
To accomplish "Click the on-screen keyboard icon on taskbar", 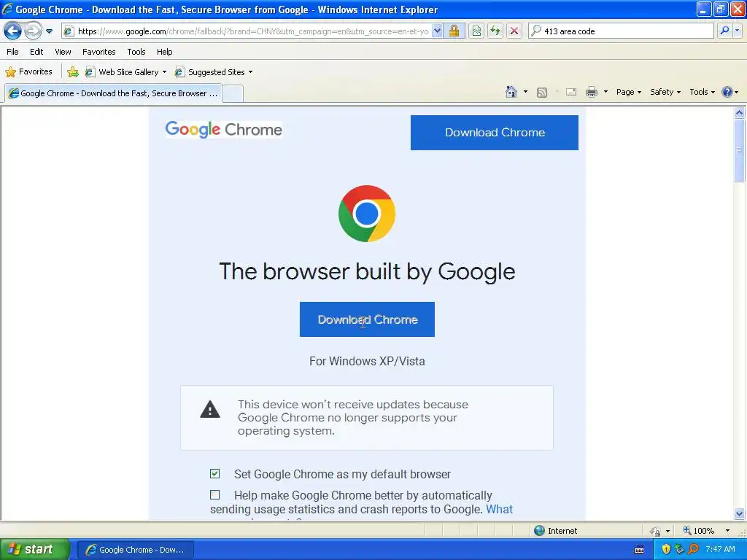I will 639,550.
